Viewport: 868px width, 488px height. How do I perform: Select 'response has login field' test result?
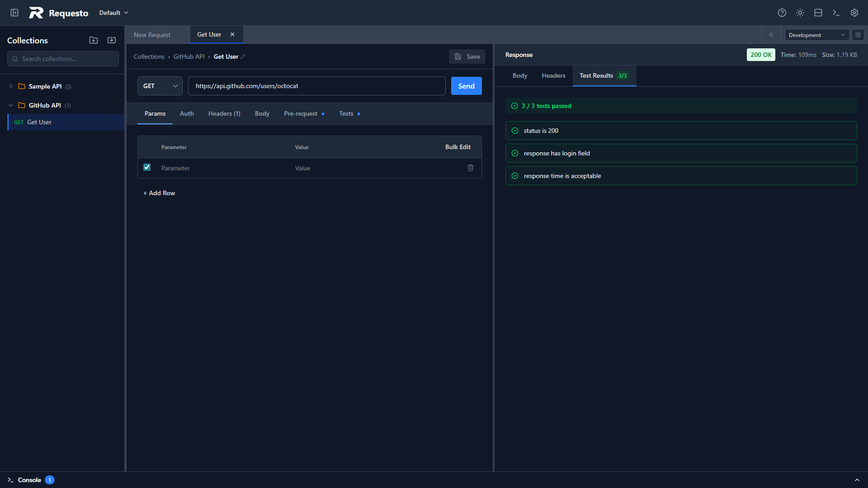tap(681, 153)
